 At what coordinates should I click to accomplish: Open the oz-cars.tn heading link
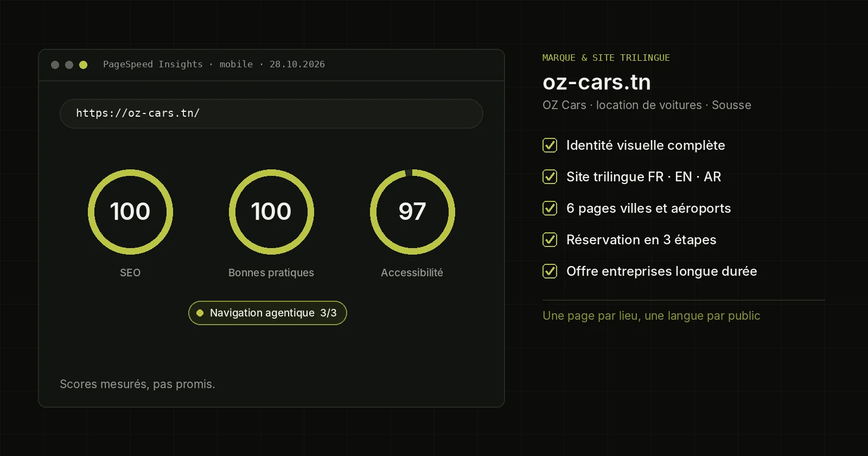pyautogui.click(x=596, y=83)
